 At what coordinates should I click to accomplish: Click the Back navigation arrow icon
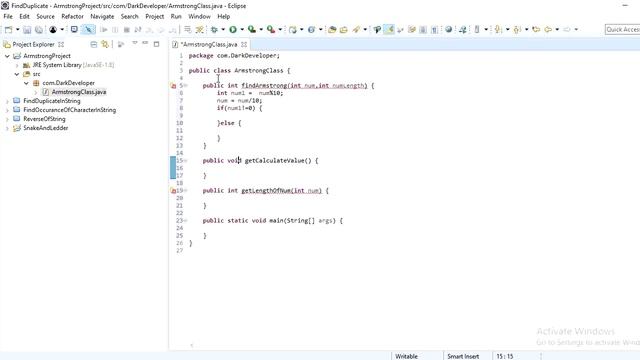548,29
